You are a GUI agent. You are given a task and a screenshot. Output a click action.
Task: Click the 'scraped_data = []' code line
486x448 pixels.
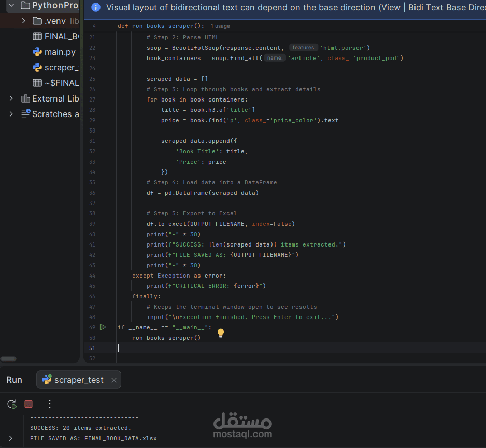[x=177, y=79]
